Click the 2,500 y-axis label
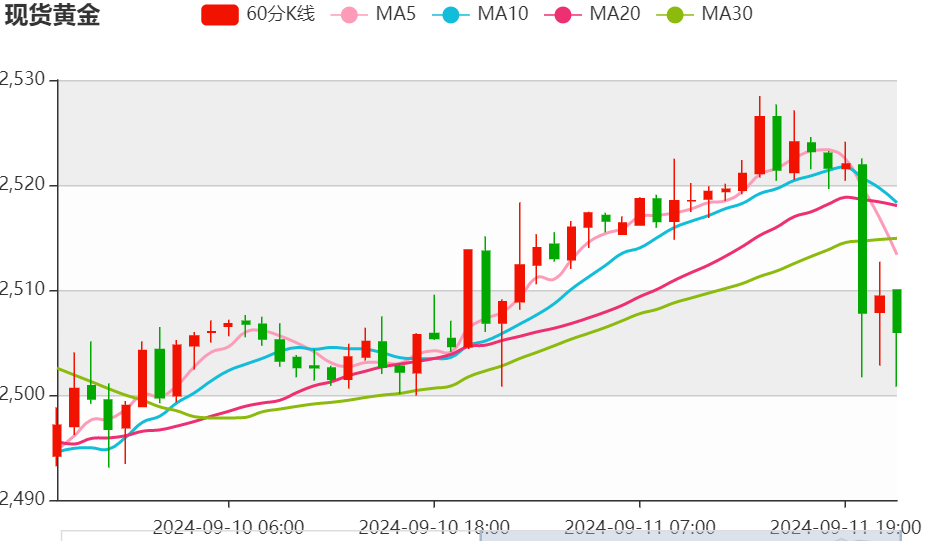The image size is (927, 541). pyautogui.click(x=22, y=394)
